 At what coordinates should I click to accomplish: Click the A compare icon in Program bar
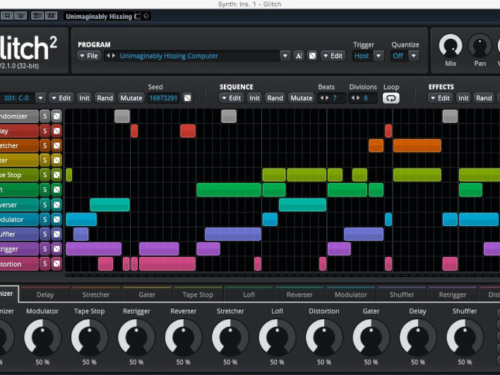[299, 56]
